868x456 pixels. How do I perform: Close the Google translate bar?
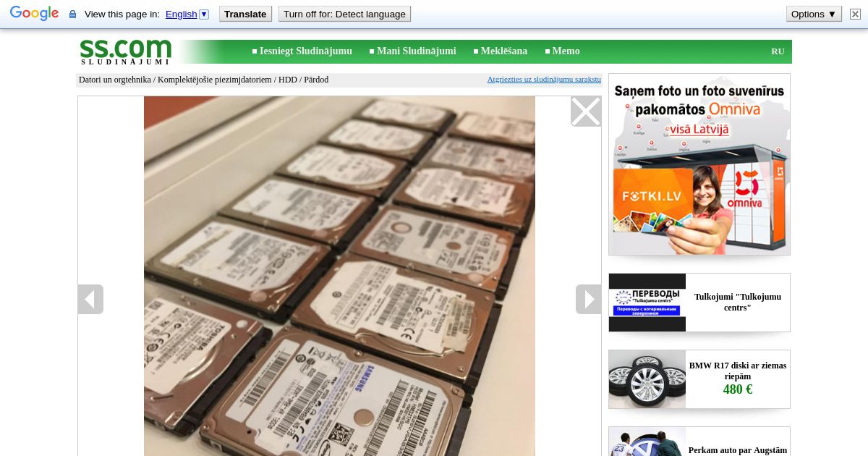pos(855,14)
